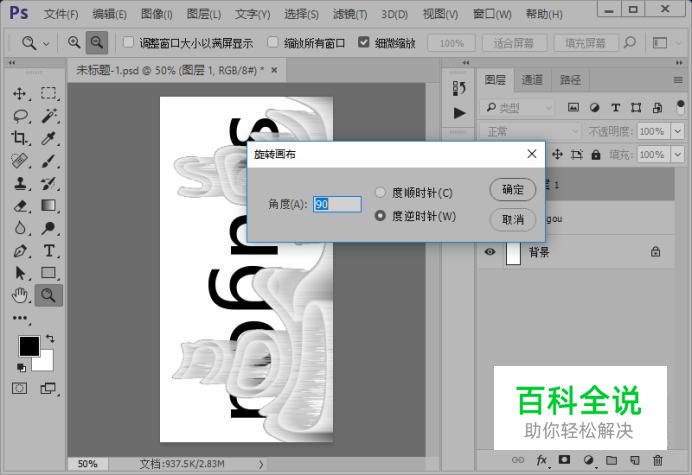The height and width of the screenshot is (475, 692).
Task: Enable resize window to fit checkbox
Action: pyautogui.click(x=128, y=42)
